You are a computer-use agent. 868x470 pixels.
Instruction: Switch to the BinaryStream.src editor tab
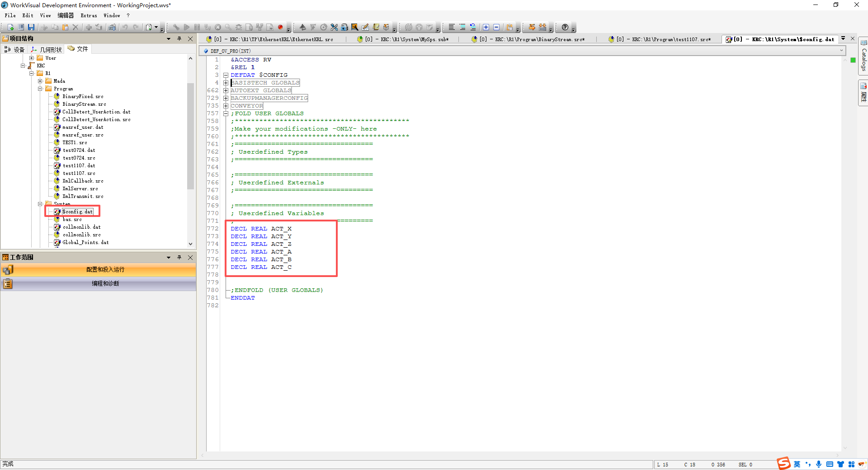pyautogui.click(x=528, y=39)
